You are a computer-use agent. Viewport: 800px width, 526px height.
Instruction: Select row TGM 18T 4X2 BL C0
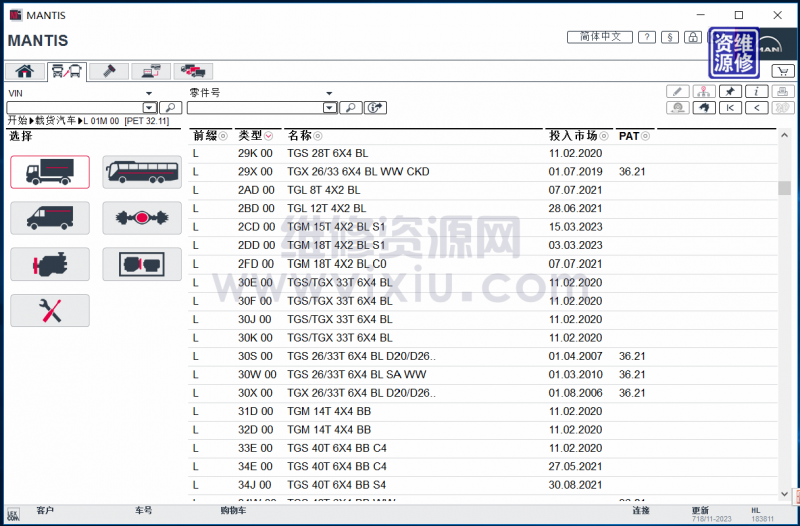tap(483, 264)
